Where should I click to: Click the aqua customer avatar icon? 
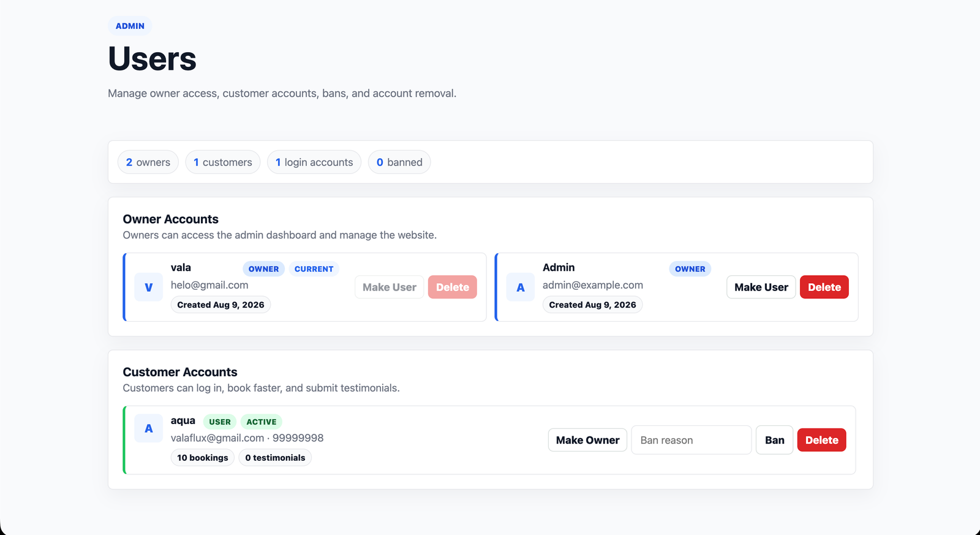tap(148, 428)
